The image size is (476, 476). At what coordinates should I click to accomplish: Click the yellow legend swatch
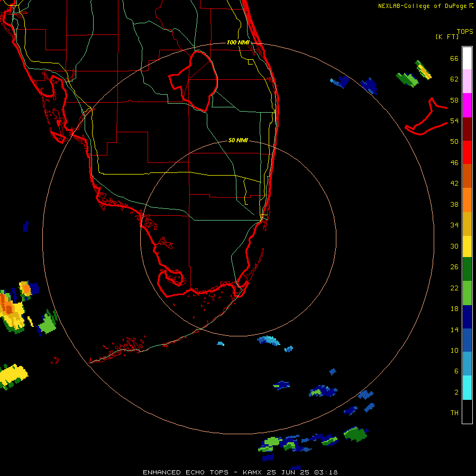(467, 246)
